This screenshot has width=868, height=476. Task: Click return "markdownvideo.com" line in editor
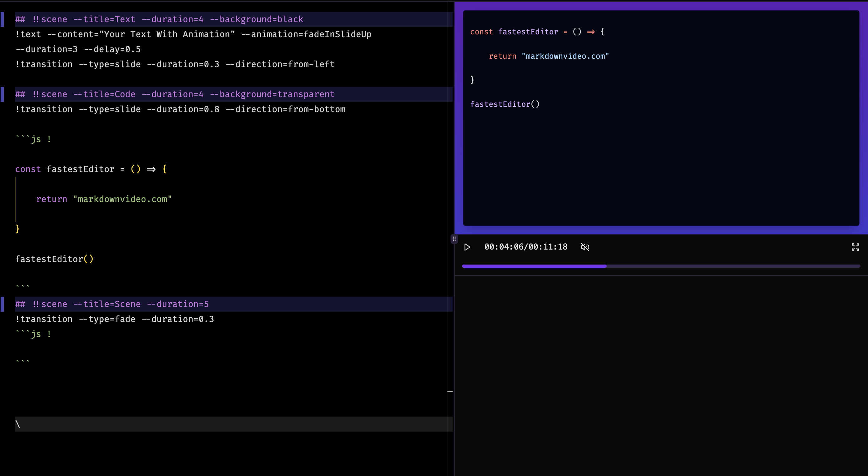[x=104, y=199]
